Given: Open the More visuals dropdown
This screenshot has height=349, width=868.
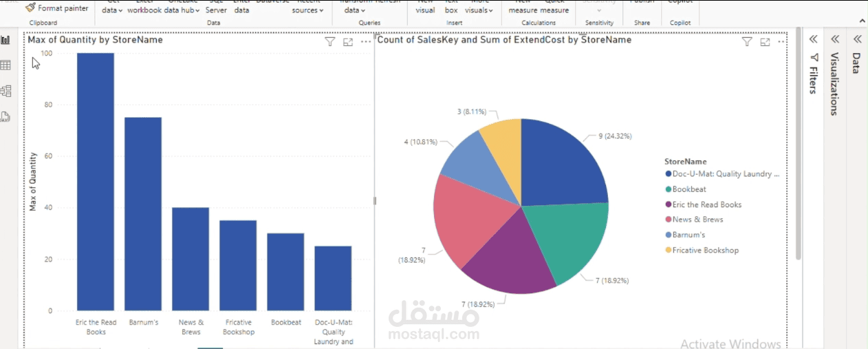Looking at the screenshot, I should coord(479,8).
